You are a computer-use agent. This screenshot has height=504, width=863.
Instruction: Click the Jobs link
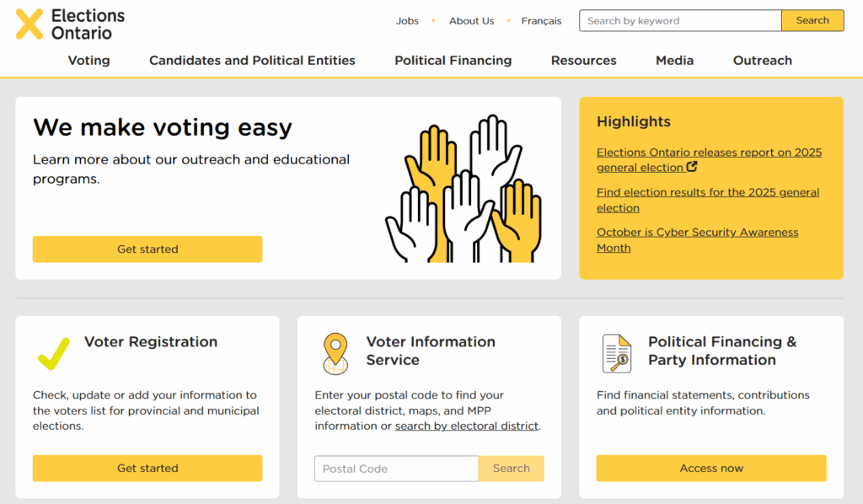407,21
